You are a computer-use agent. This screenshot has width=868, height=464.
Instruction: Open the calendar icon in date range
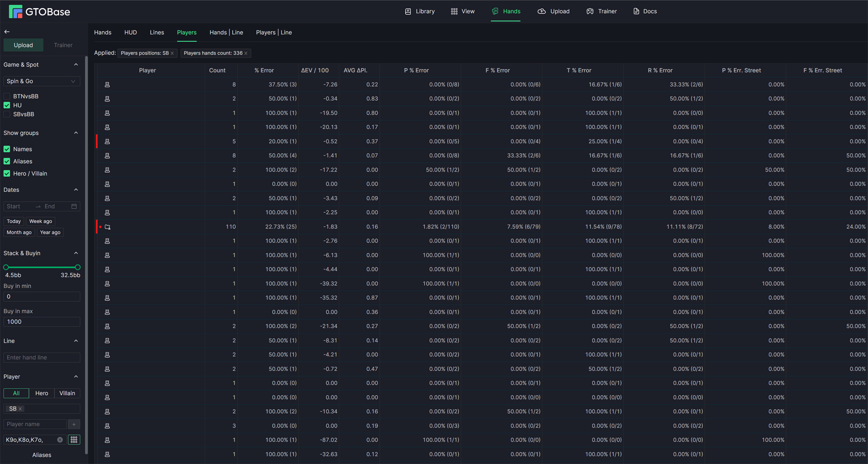[74, 207]
